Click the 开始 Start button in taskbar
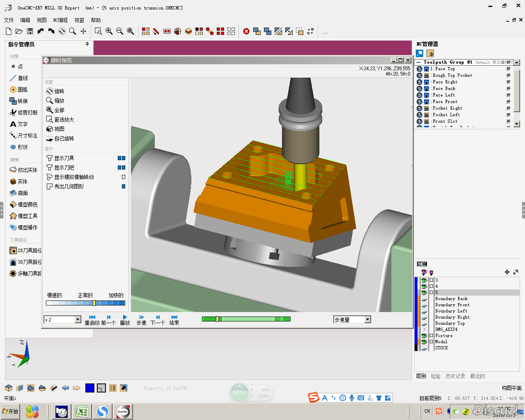This screenshot has width=525, height=420. [x=11, y=411]
